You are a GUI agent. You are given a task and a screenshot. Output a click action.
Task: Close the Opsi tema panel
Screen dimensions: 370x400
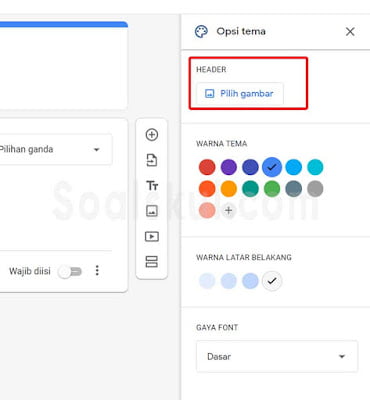350,32
